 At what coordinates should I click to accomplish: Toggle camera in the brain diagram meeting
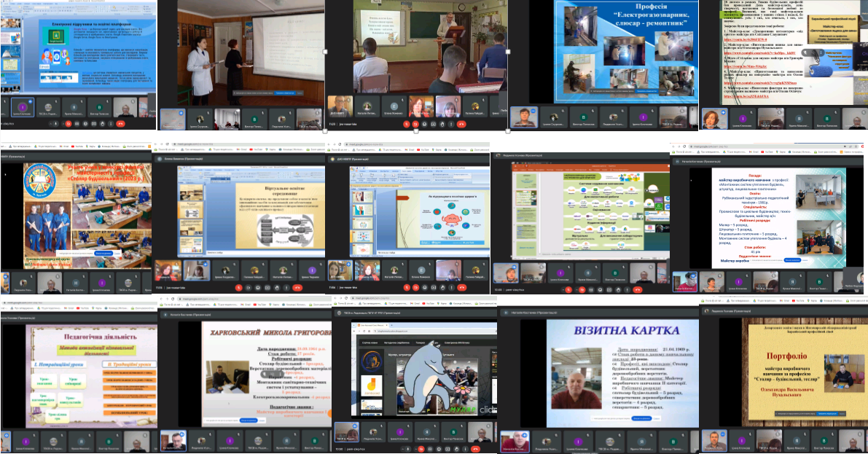[416, 287]
